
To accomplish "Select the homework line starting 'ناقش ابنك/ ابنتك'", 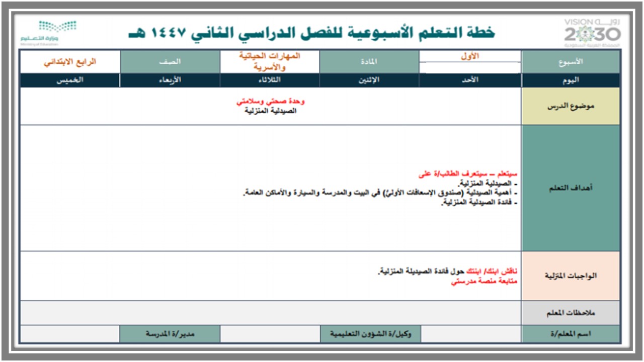I will (447, 272).
